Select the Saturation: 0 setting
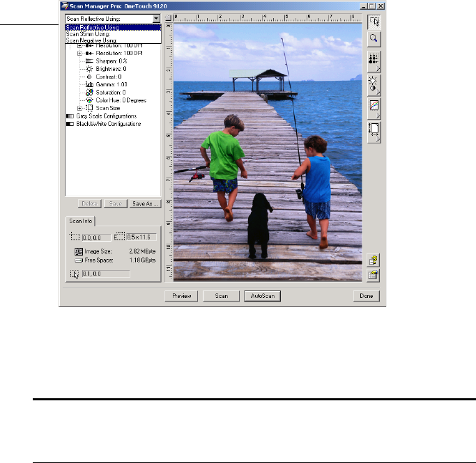Screen dimensions: 476x463 111,93
